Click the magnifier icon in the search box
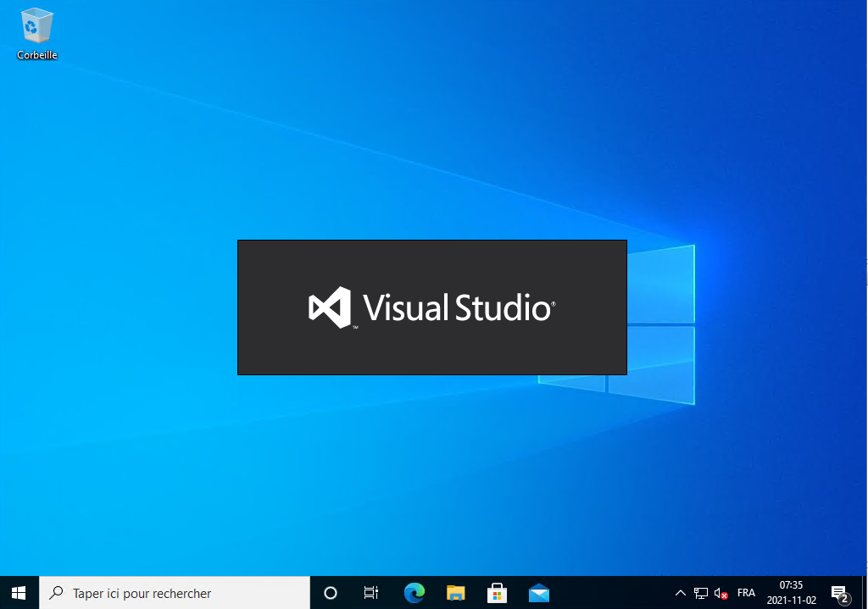 (x=57, y=593)
